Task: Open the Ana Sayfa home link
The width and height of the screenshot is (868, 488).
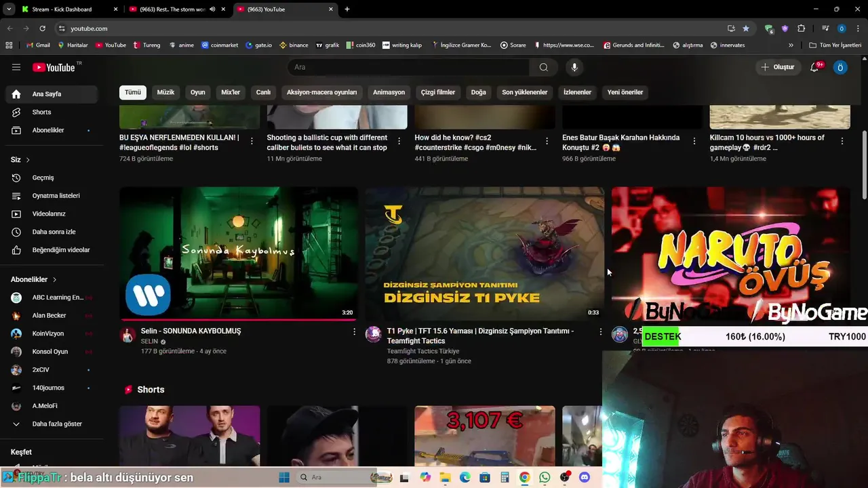Action: [x=52, y=94]
